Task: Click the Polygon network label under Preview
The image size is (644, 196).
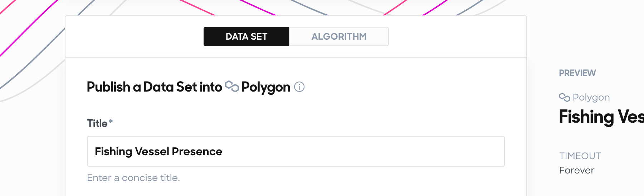Action: (591, 97)
